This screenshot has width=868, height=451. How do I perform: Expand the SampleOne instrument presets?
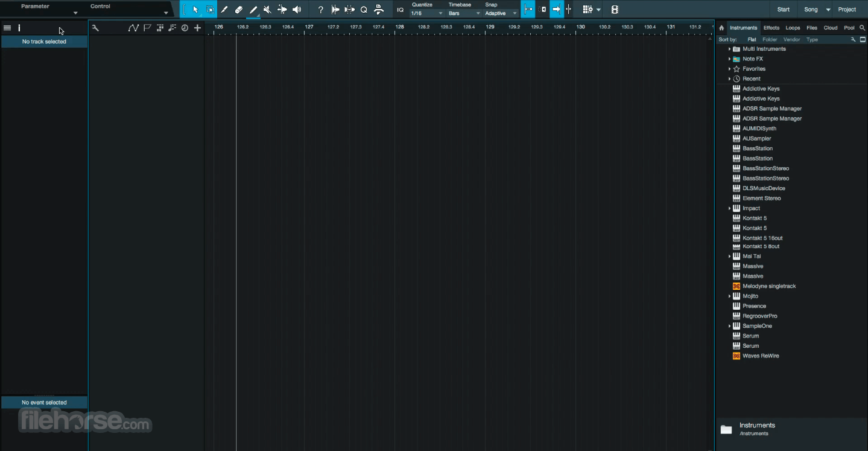[729, 326]
